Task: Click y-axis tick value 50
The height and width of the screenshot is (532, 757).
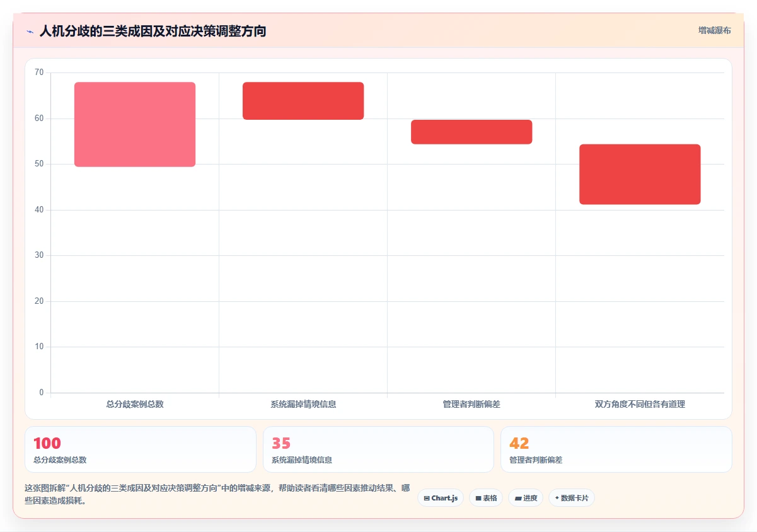Action: [x=39, y=164]
